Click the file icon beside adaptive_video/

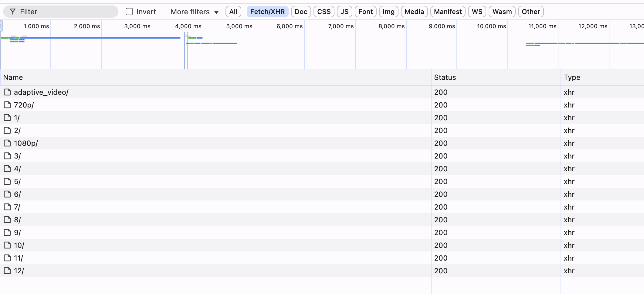click(x=7, y=92)
